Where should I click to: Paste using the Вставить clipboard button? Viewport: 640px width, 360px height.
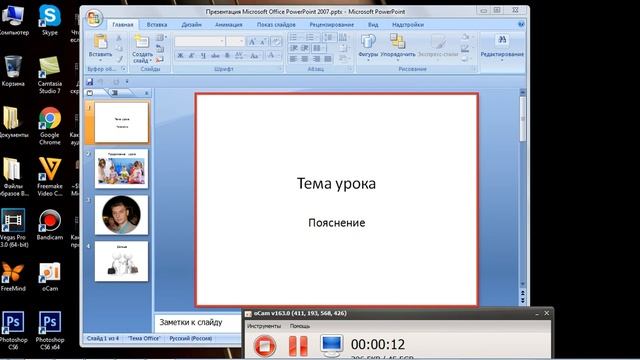pyautogui.click(x=100, y=46)
